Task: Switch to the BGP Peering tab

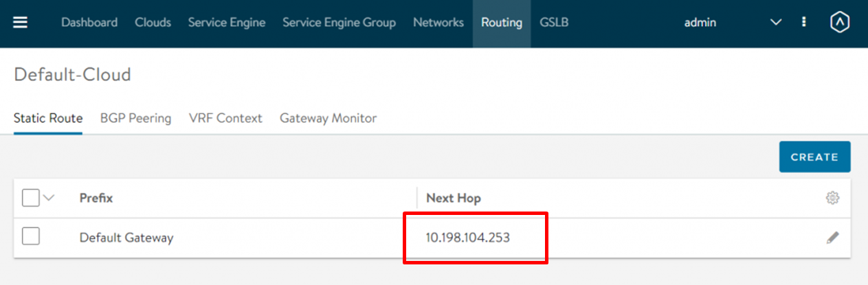Action: (x=135, y=118)
